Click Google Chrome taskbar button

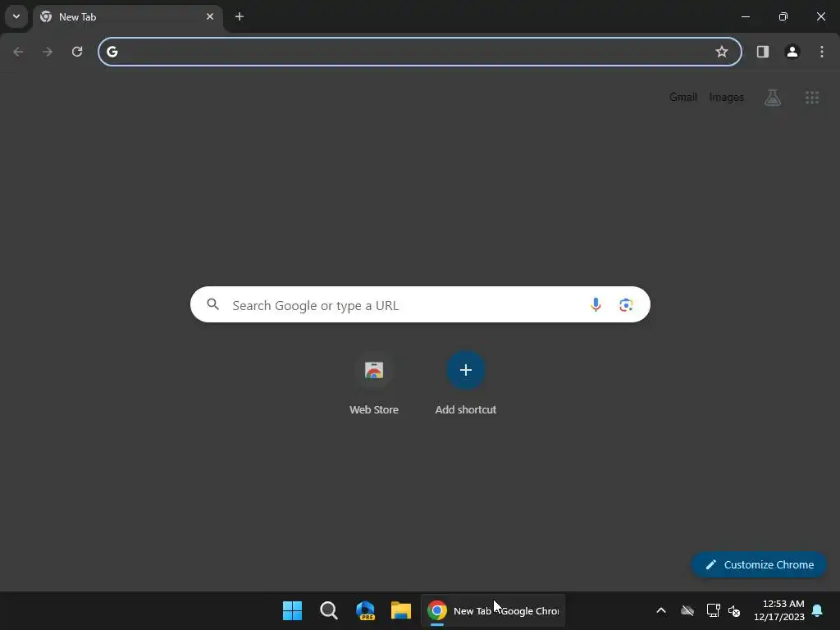(493, 610)
